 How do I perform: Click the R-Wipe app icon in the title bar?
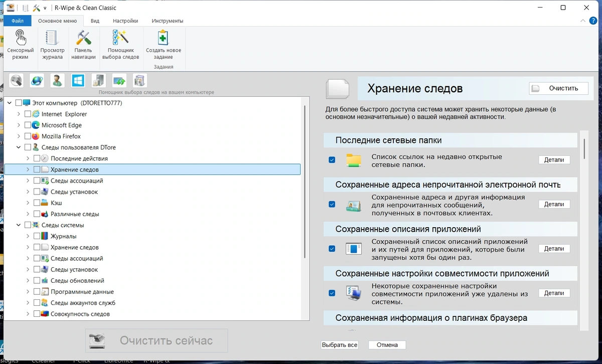[x=10, y=8]
